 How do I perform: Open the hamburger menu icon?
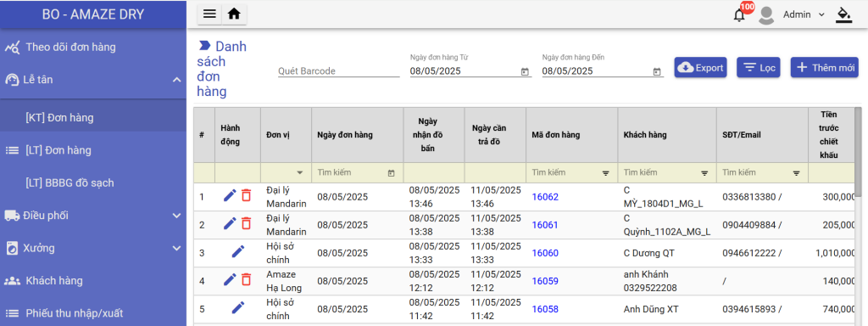pos(210,14)
